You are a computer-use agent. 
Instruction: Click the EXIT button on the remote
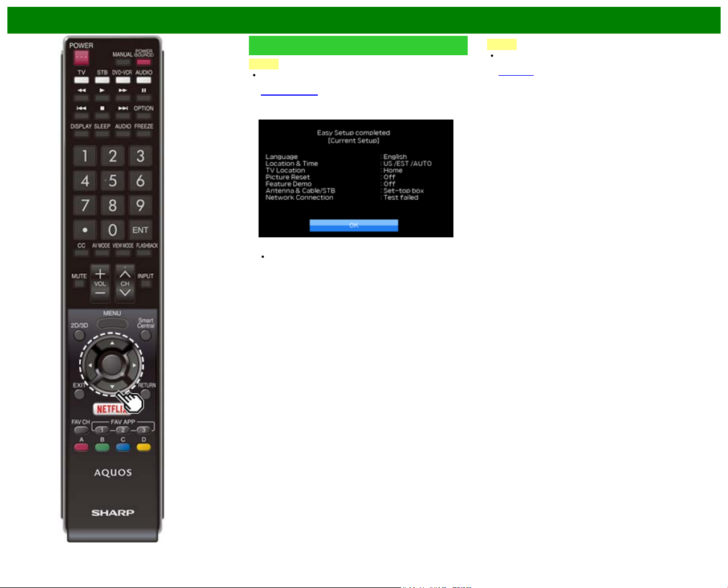pyautogui.click(x=79, y=394)
